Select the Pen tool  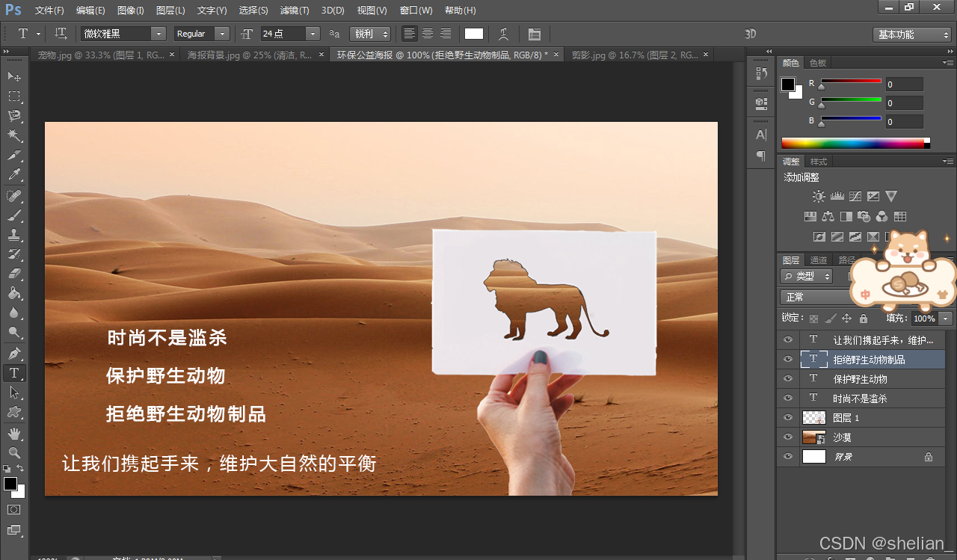[x=14, y=353]
